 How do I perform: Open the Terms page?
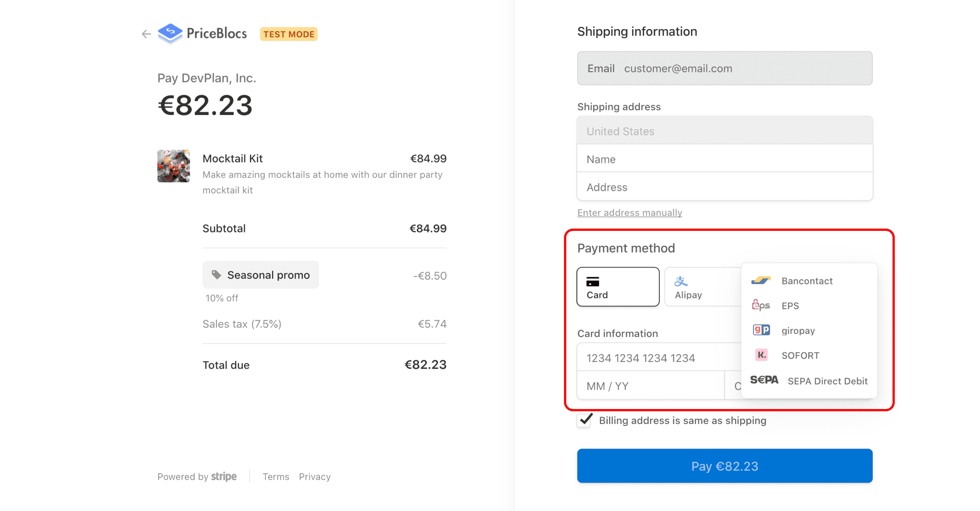(276, 476)
